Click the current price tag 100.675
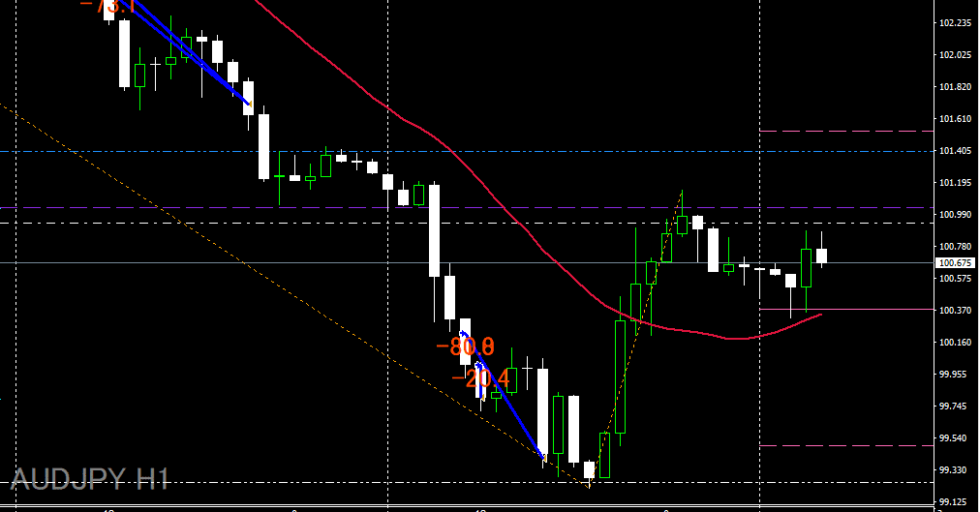 [956, 263]
